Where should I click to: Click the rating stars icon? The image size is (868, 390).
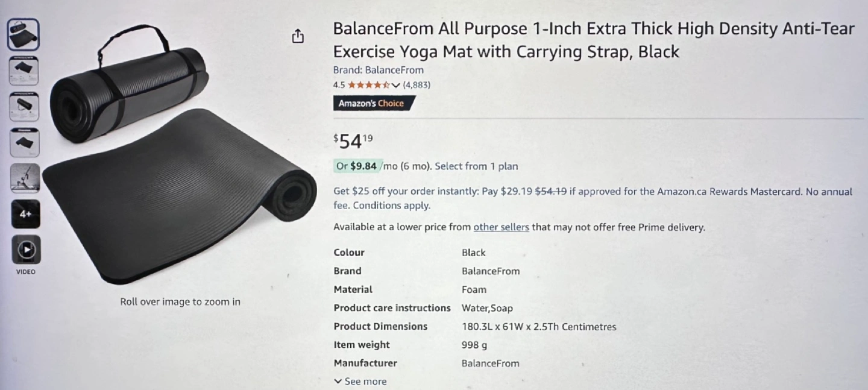pyautogui.click(x=368, y=85)
